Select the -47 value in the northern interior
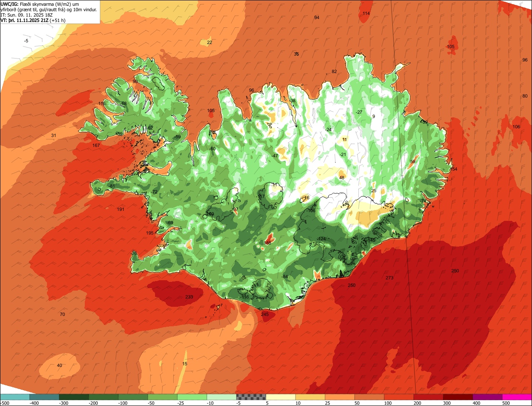The width and height of the screenshot is (532, 406). tap(274, 156)
